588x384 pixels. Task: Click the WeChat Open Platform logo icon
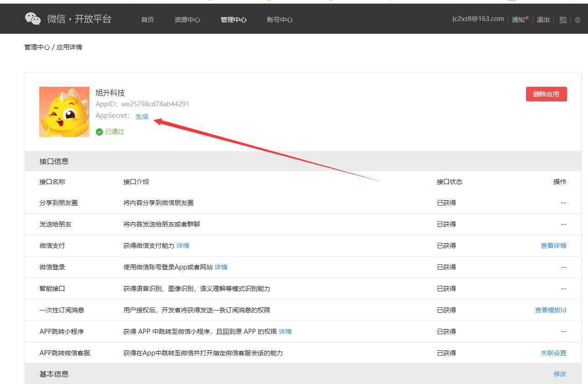click(33, 19)
